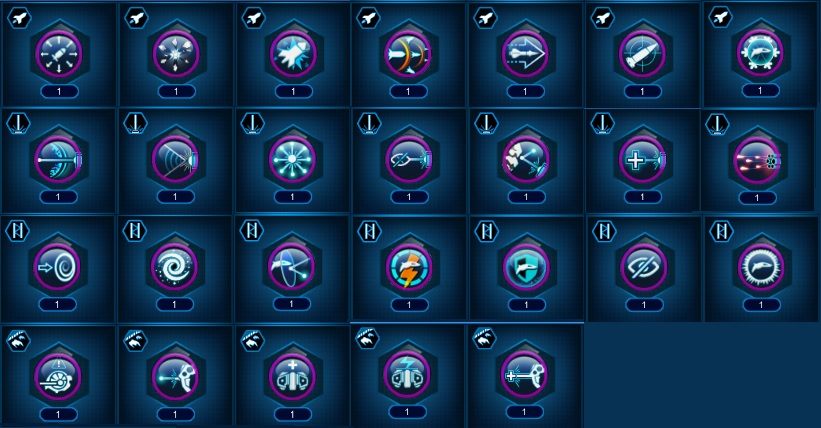Select the ship shield ability icon
This screenshot has height=428, width=821.
(x=526, y=267)
